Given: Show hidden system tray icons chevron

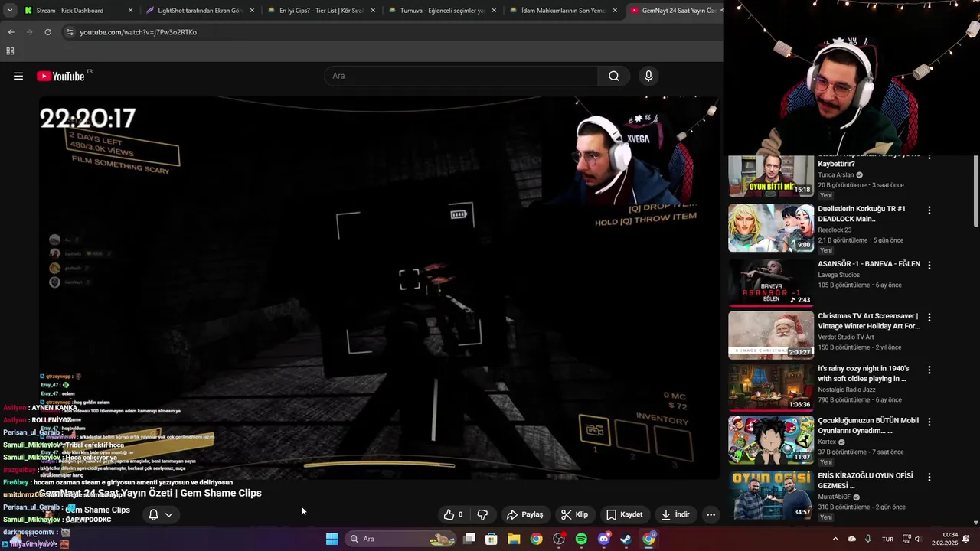Looking at the screenshot, I should [835, 539].
